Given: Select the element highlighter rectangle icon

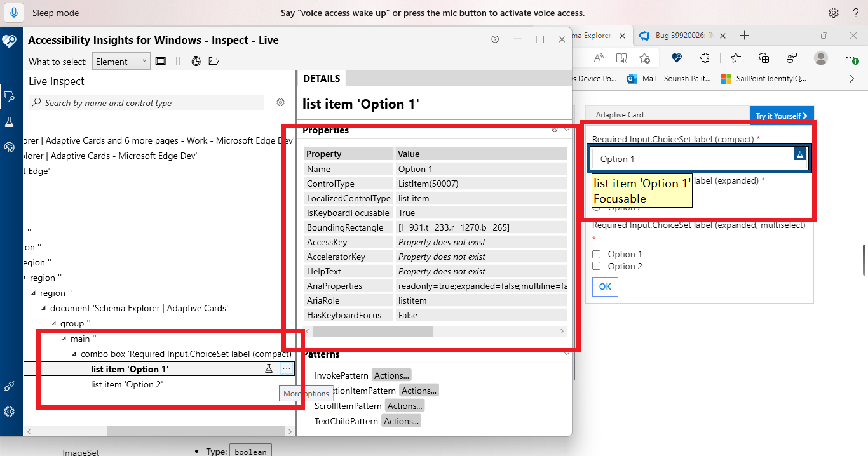Looking at the screenshot, I should [x=161, y=61].
